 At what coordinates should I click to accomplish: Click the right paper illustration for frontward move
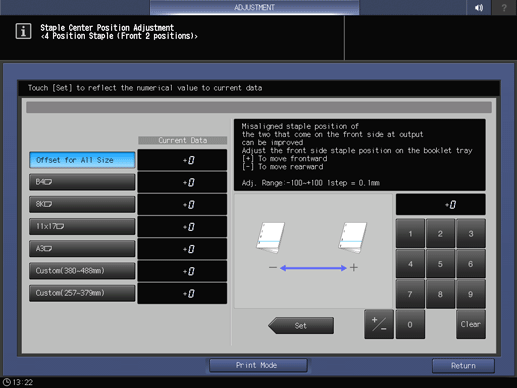tap(353, 237)
